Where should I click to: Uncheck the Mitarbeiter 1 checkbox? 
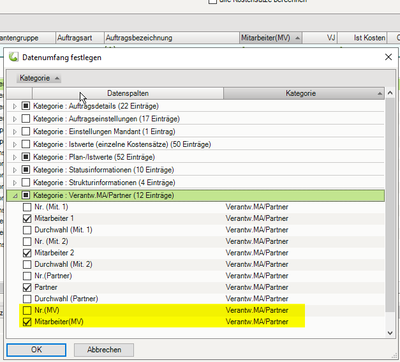[27, 219]
